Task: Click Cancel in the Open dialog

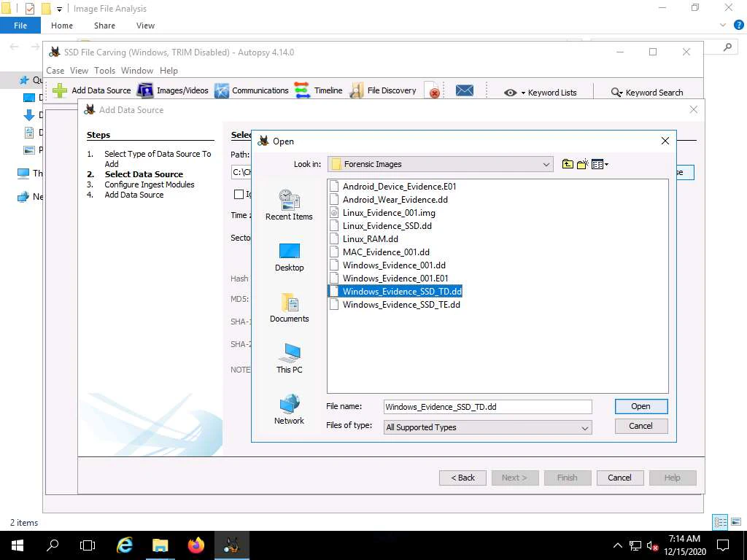Action: tap(640, 426)
